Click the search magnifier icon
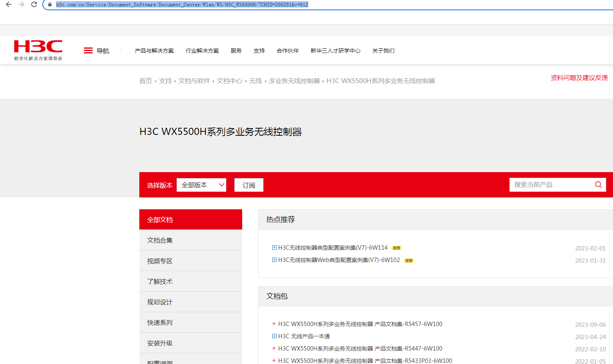This screenshot has width=613, height=364. 598,185
